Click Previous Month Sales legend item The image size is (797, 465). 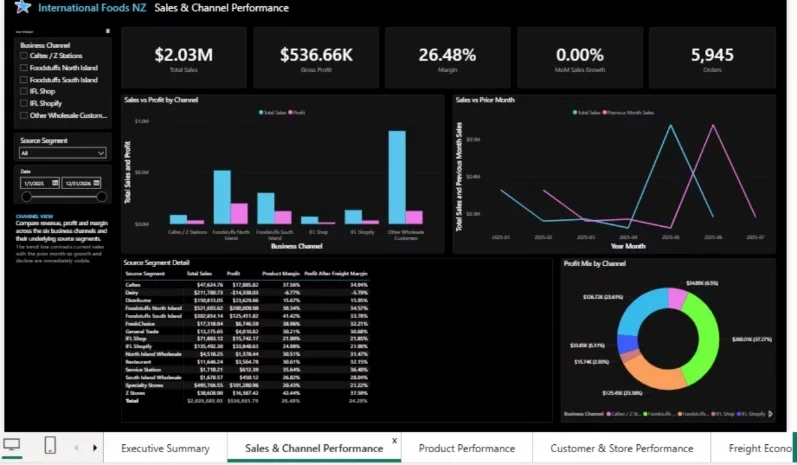(628, 112)
